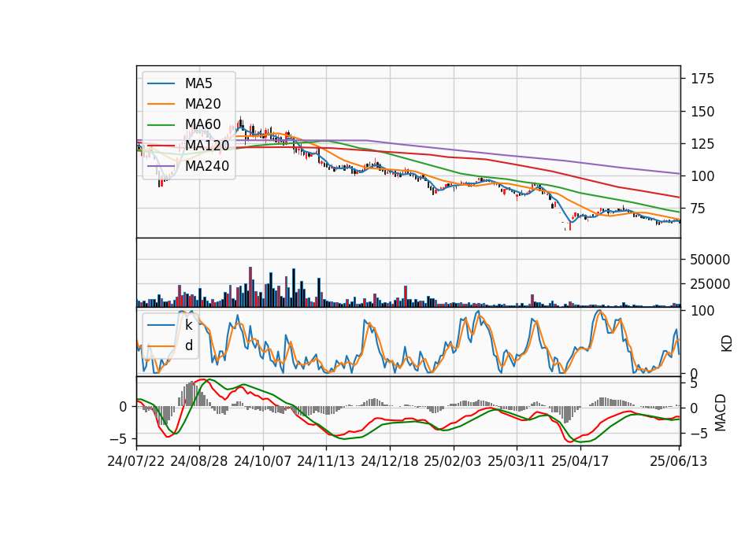The width and height of the screenshot is (756, 543).
Task: Click the MACD axis title
Action: [721, 412]
